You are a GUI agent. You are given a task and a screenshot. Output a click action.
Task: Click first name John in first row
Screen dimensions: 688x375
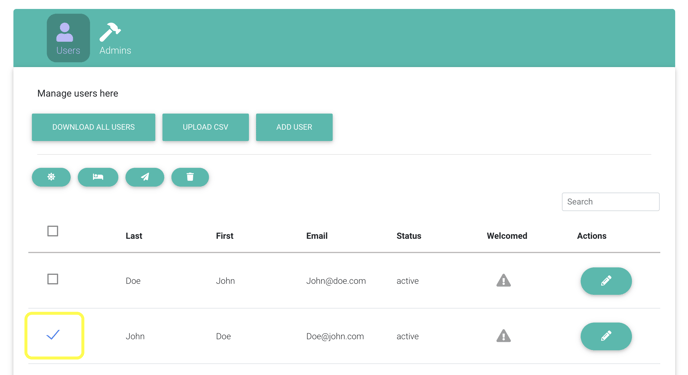(226, 281)
